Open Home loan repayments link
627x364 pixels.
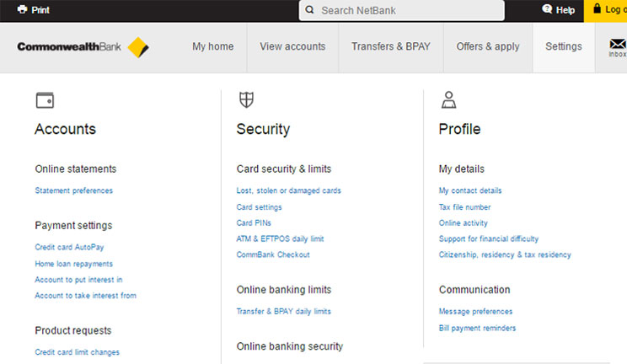click(74, 264)
